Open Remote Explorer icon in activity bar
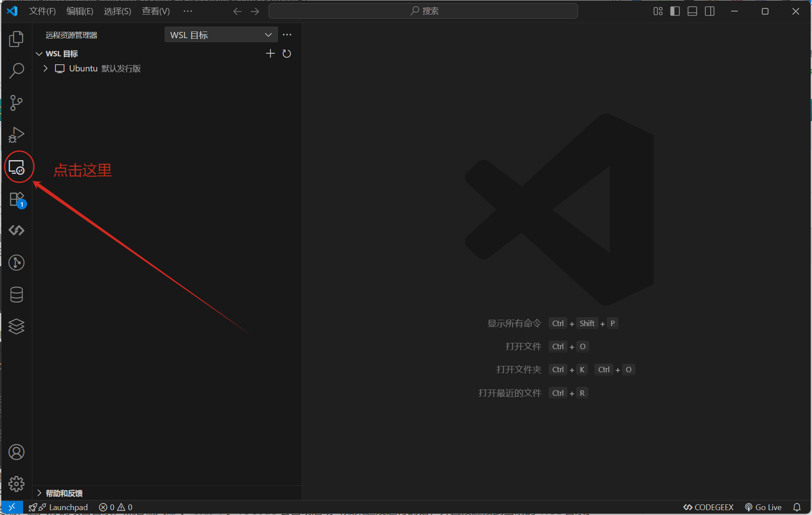This screenshot has height=515, width=812. pos(17,167)
